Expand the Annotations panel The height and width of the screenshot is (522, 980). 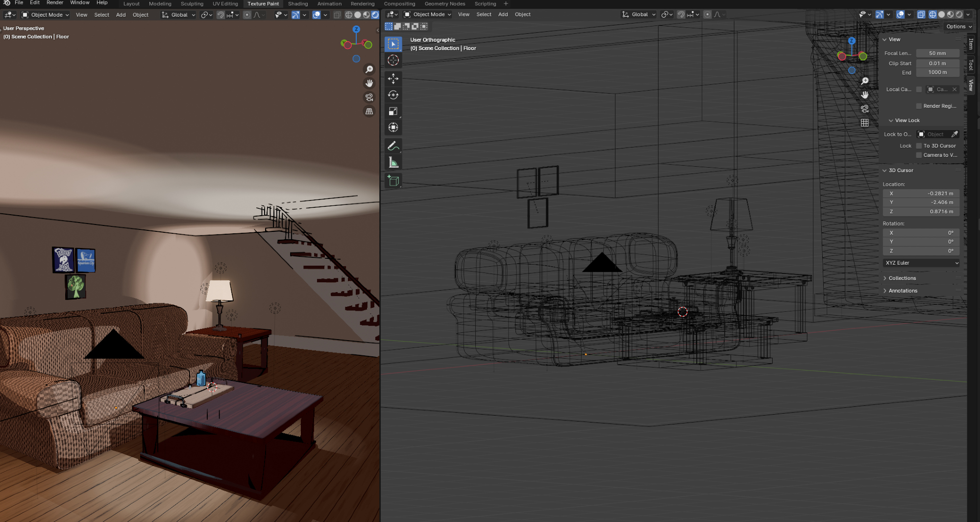(903, 291)
